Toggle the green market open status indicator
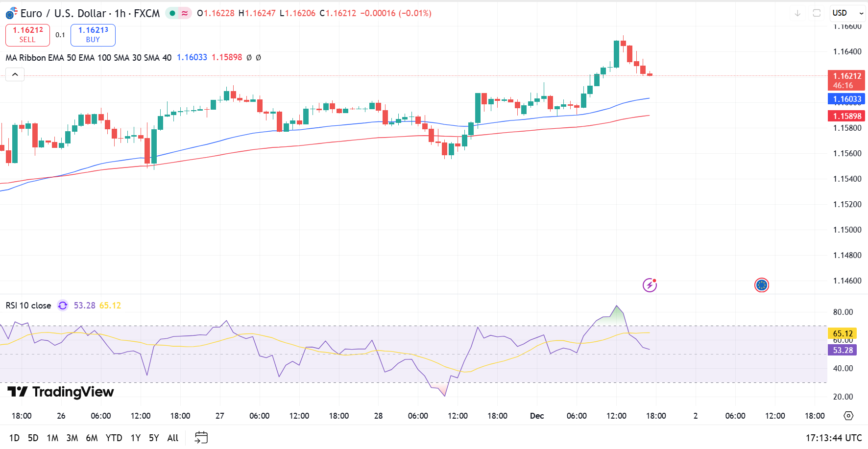The height and width of the screenshot is (449, 868). (x=172, y=13)
